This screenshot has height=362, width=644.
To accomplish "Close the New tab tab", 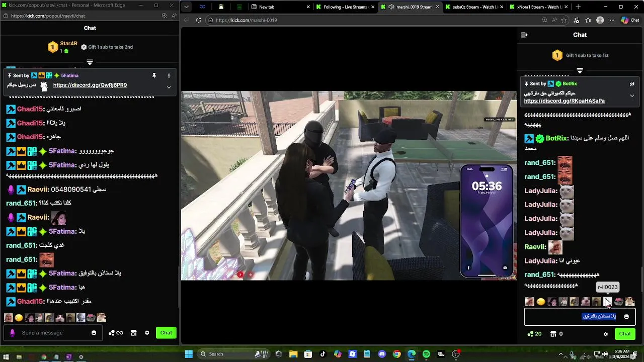I will pyautogui.click(x=307, y=7).
